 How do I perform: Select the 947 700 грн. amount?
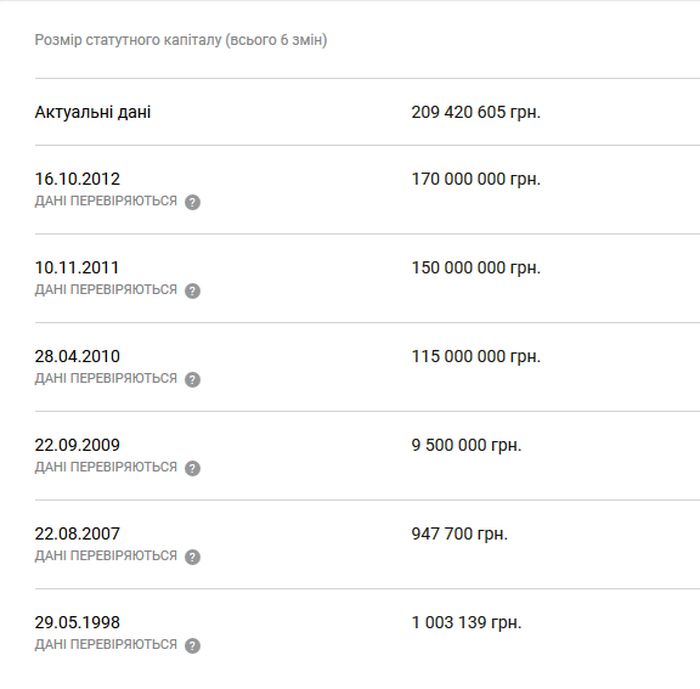(x=459, y=534)
